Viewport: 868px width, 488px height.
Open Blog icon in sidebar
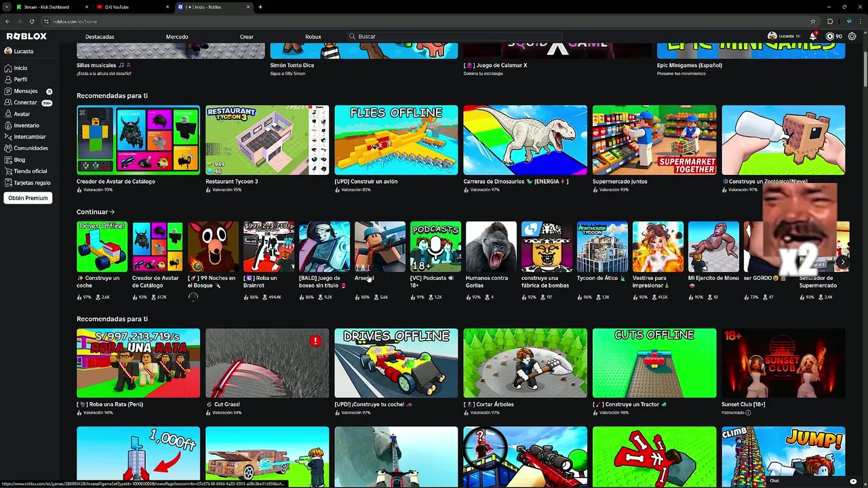8,160
